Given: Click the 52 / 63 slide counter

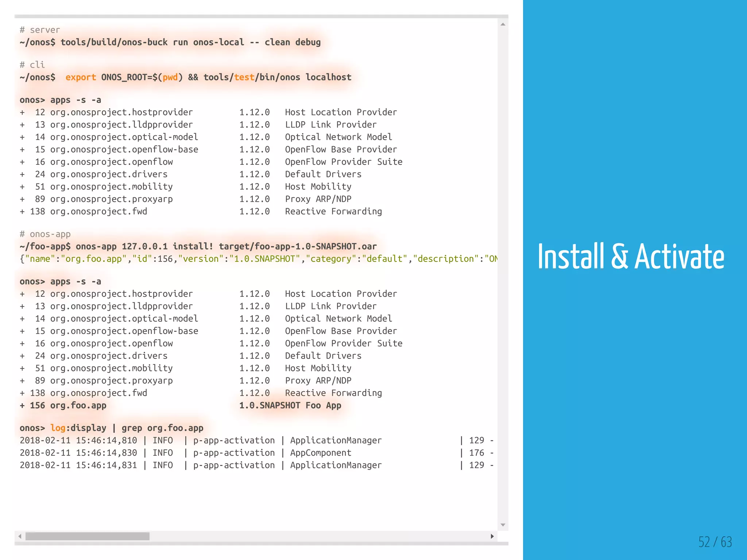Looking at the screenshot, I should click(x=715, y=542).
